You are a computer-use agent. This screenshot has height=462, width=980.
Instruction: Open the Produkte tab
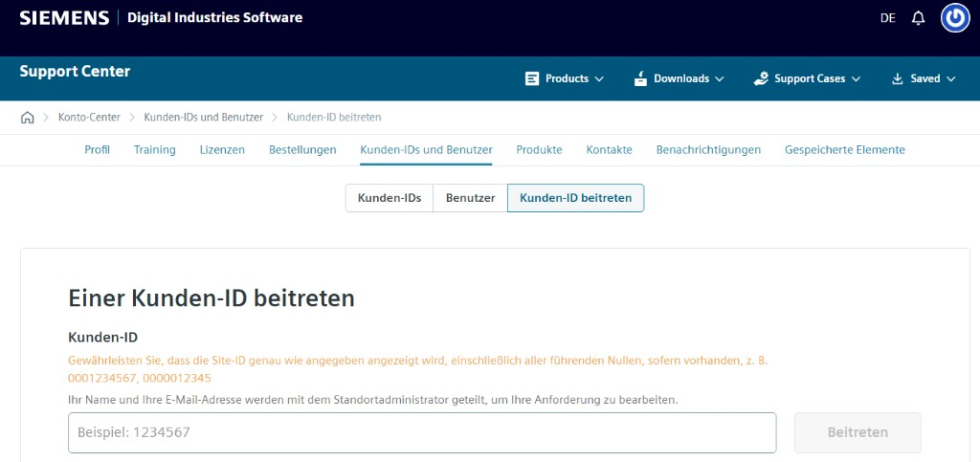(539, 150)
